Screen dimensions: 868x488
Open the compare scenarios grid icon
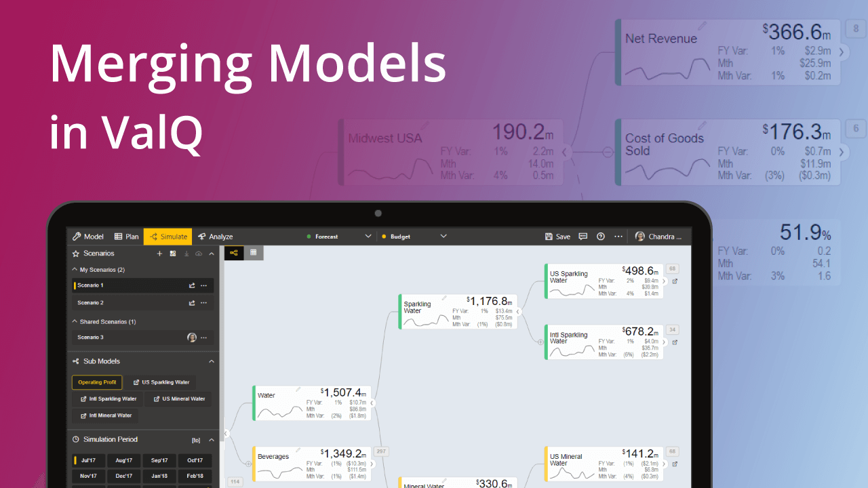point(173,253)
